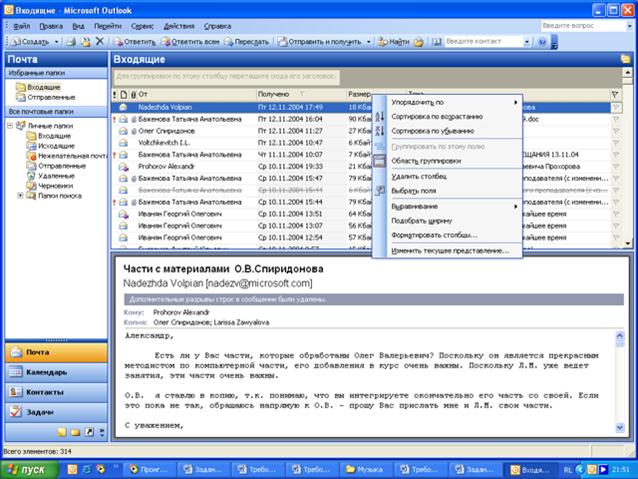Choose Область группировки in context menu
The image size is (638, 479).
(x=448, y=161)
